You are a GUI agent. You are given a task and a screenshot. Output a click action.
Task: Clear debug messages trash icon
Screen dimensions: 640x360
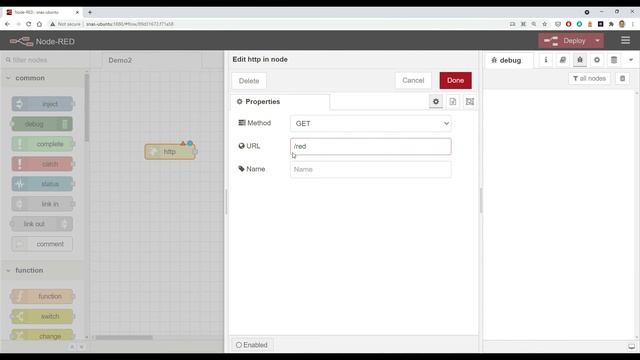[x=622, y=78]
